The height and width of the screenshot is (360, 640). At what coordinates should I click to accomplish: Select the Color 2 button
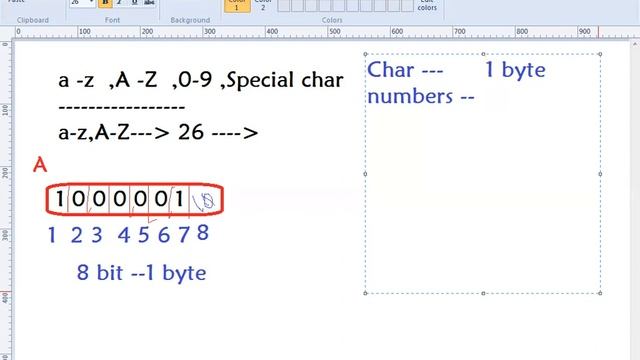pyautogui.click(x=263, y=6)
